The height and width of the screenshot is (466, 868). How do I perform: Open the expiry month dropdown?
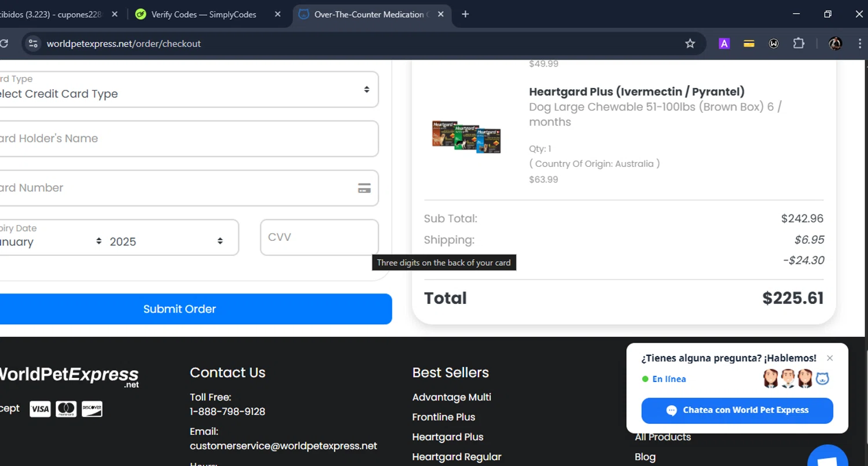click(x=51, y=241)
